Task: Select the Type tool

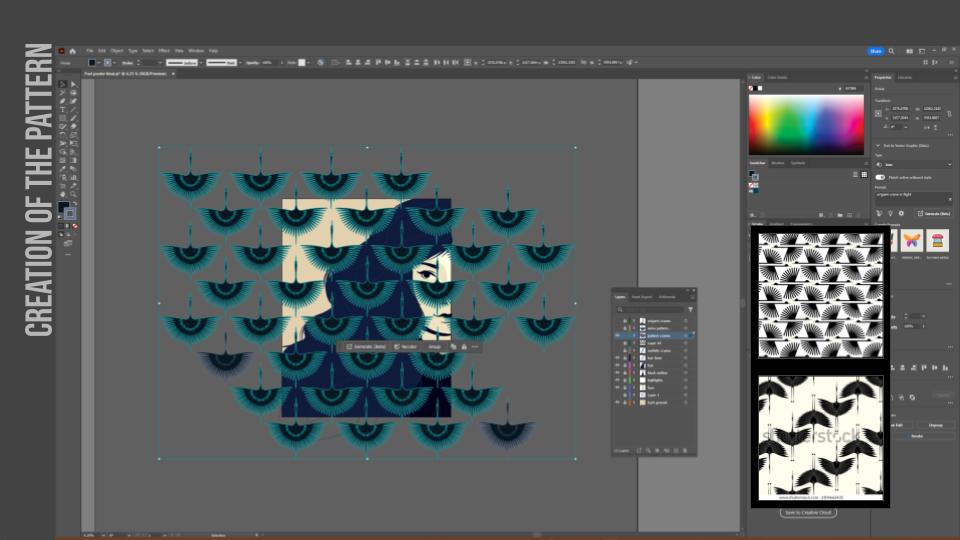Action: coord(62,110)
